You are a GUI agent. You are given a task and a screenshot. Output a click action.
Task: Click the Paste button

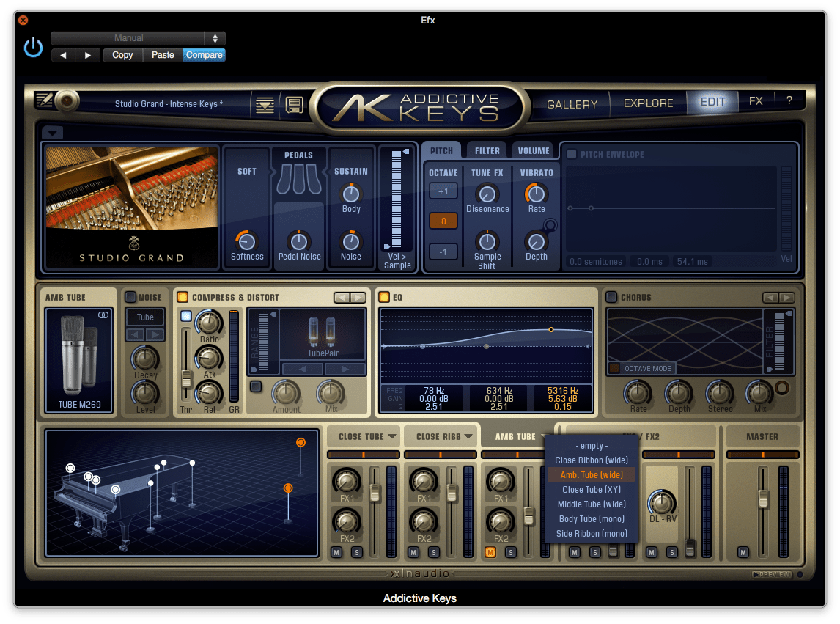point(163,55)
